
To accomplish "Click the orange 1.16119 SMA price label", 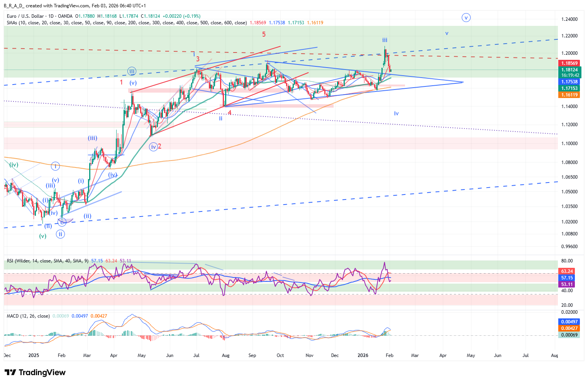I will tap(569, 95).
